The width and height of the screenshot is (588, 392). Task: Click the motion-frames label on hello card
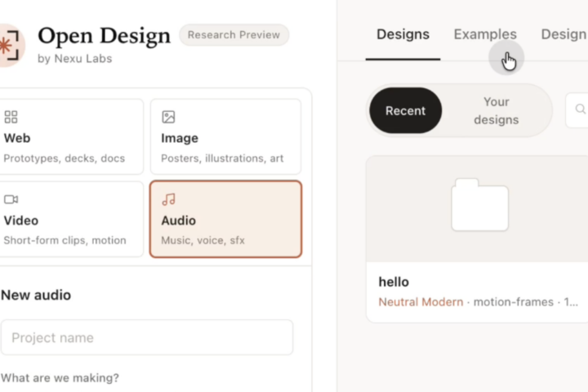(x=514, y=302)
